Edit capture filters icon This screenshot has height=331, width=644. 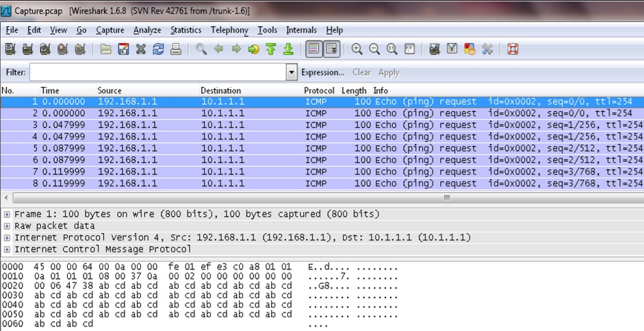tap(435, 49)
